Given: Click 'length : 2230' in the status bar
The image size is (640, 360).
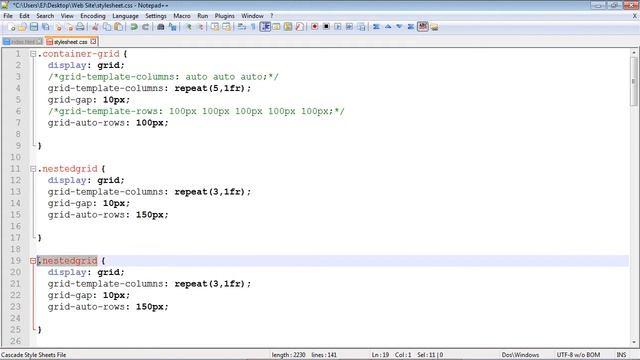Looking at the screenshot, I should click(x=289, y=355).
